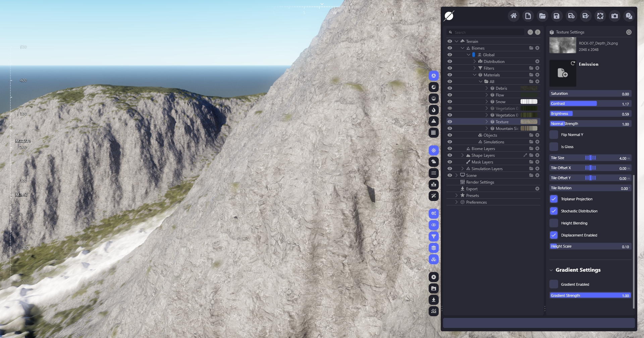The width and height of the screenshot is (644, 338).
Task: Open a project with the folder icon
Action: pyautogui.click(x=542, y=16)
